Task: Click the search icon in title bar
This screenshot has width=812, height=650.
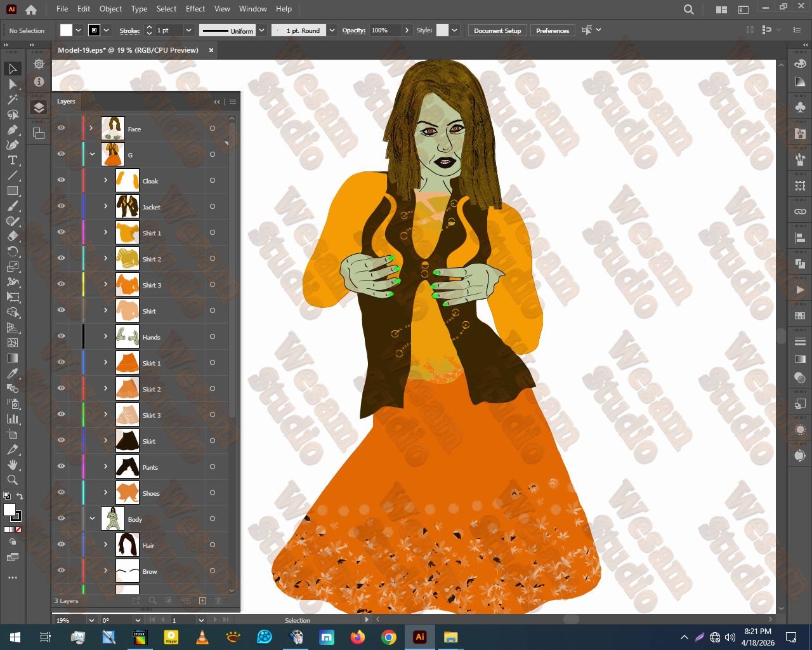Action: (x=689, y=10)
